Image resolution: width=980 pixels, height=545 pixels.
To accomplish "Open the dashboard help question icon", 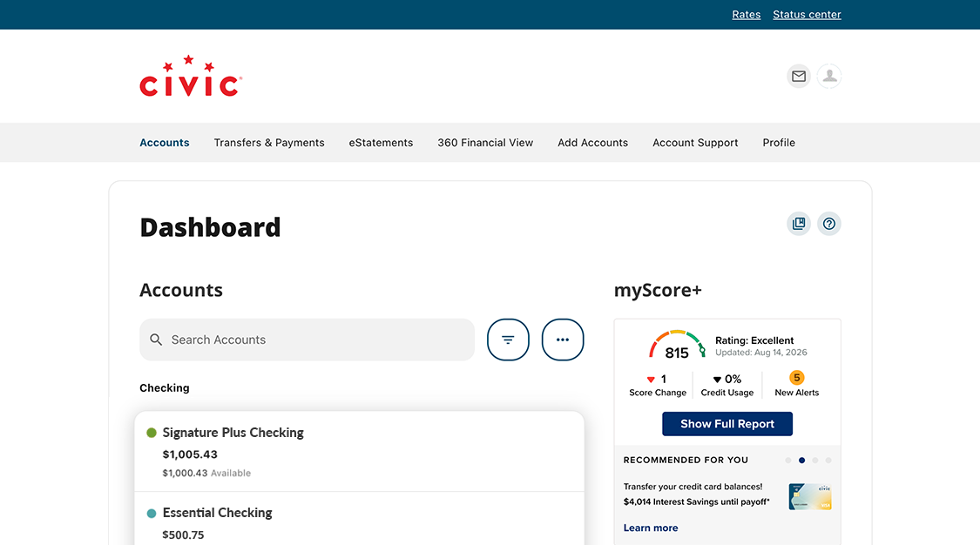I will pos(829,224).
